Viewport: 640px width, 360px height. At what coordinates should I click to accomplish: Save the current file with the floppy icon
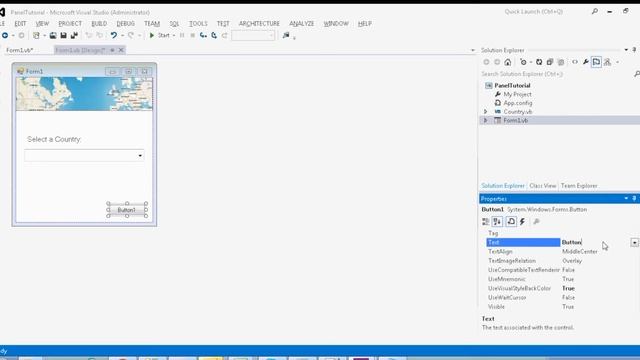pos(64,36)
